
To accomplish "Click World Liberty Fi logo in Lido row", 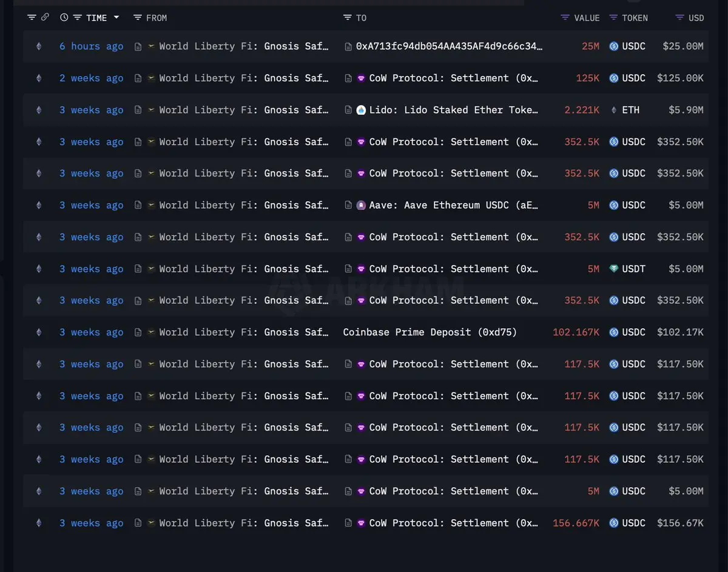I will coord(151,110).
